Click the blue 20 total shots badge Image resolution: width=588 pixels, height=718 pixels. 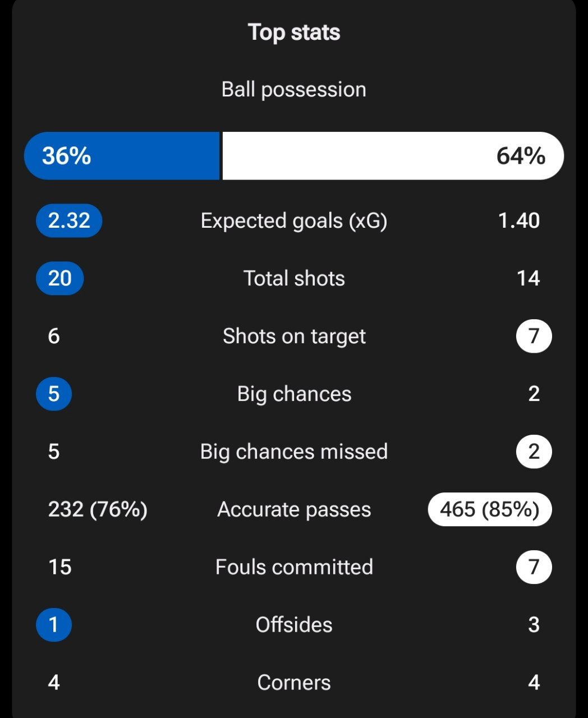[x=59, y=278]
